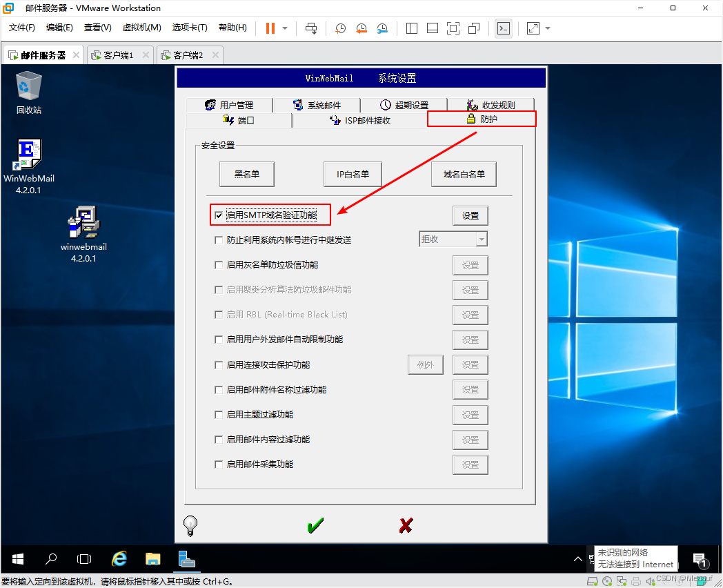Cancel settings with red X

pos(406,525)
